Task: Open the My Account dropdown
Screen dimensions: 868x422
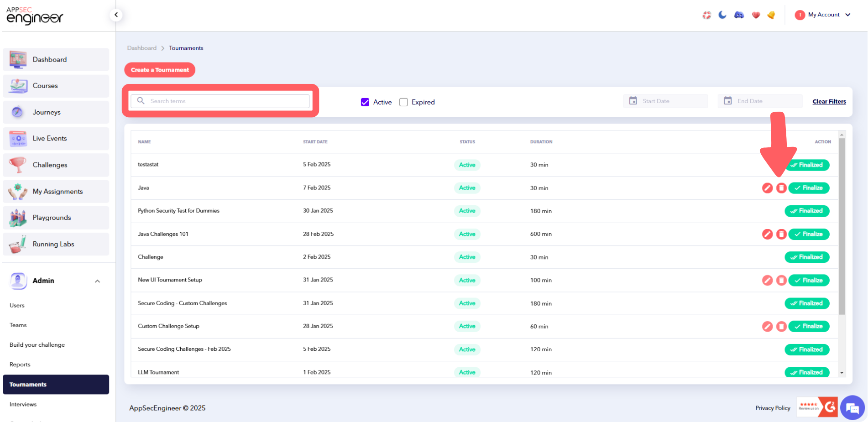Action: tap(823, 15)
